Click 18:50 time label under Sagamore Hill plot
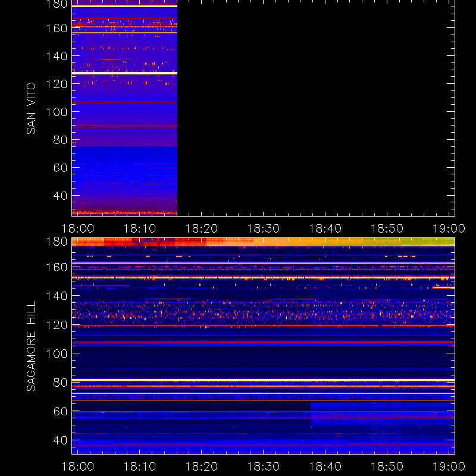Viewport: 476px width, 476px height. pos(387,466)
